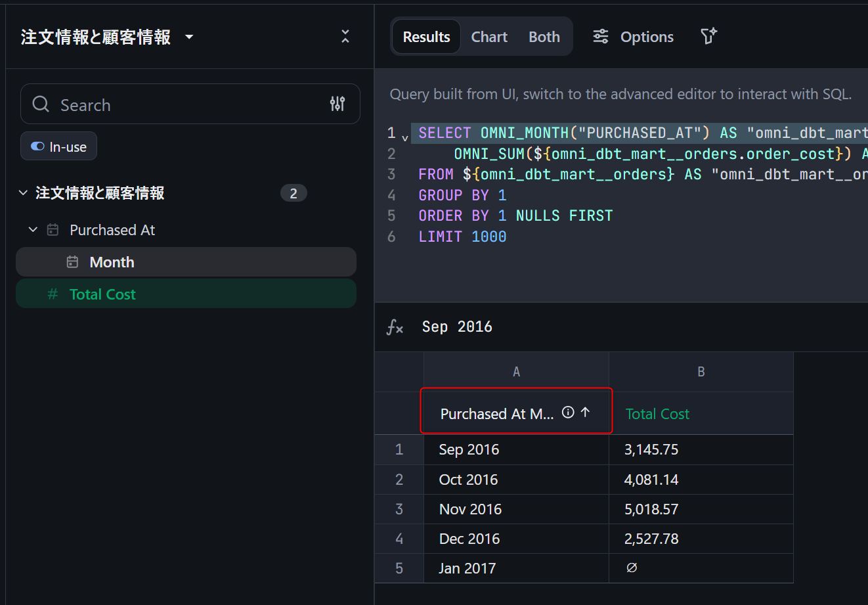Open the search filter sliders icon
868x605 pixels.
click(337, 104)
